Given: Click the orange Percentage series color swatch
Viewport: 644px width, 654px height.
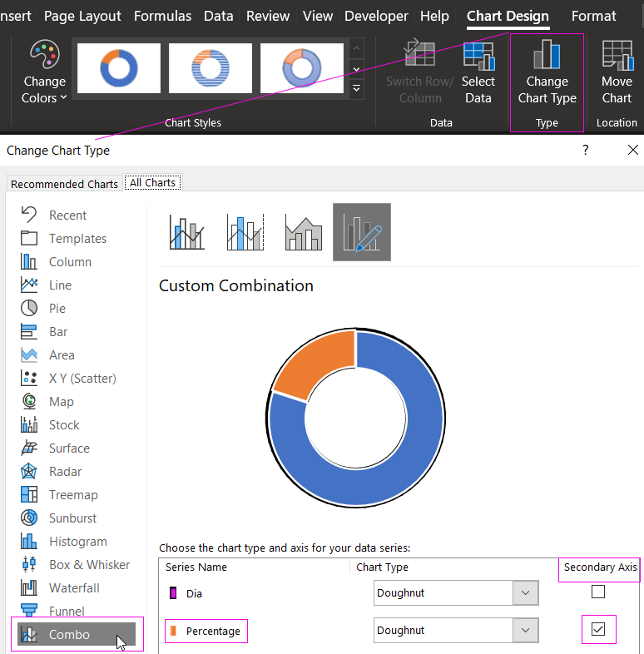Looking at the screenshot, I should pos(174,632).
